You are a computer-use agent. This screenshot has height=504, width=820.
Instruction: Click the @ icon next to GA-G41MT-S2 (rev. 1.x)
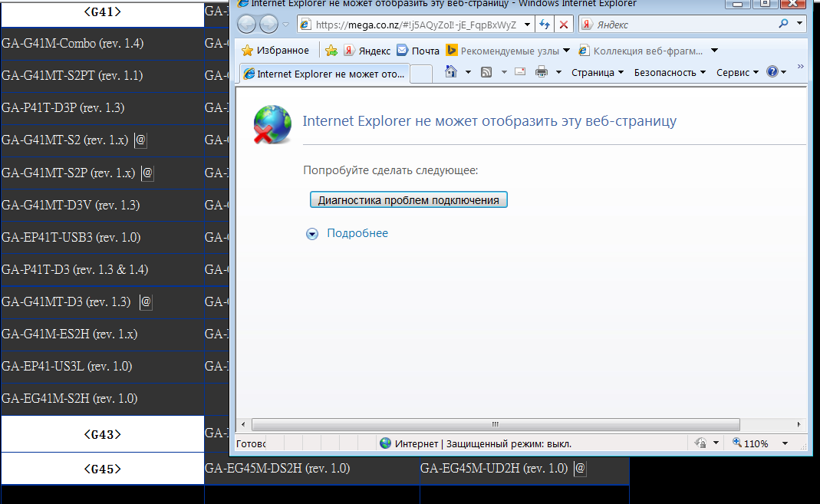140,140
